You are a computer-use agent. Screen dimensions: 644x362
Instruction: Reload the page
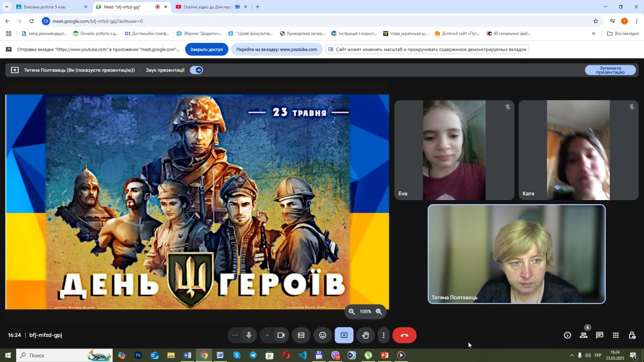[x=31, y=21]
